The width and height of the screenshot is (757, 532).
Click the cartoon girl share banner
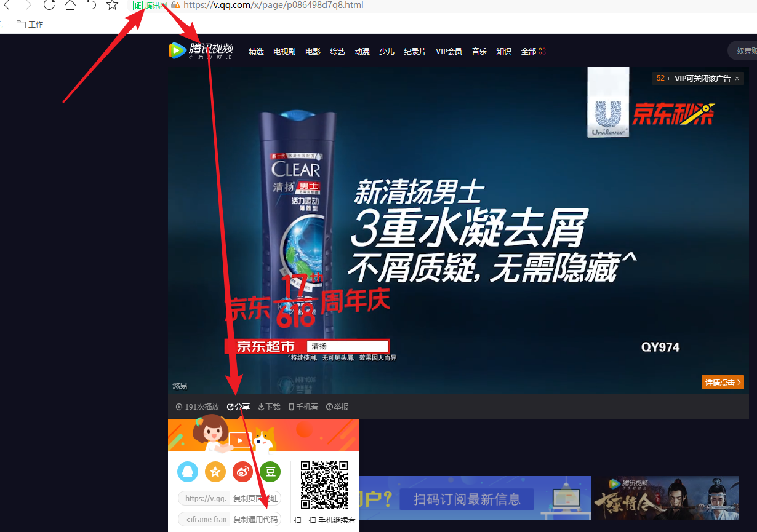pos(263,435)
